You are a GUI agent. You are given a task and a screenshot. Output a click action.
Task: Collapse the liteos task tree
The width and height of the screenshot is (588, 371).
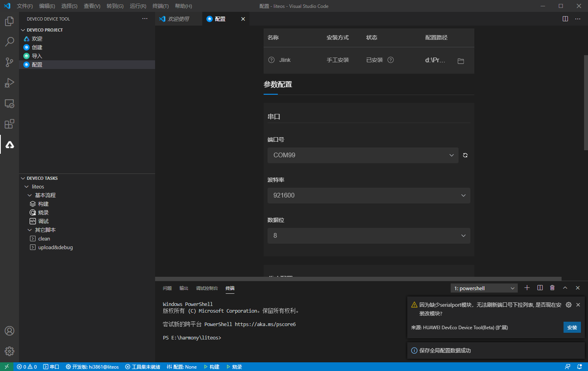26,186
